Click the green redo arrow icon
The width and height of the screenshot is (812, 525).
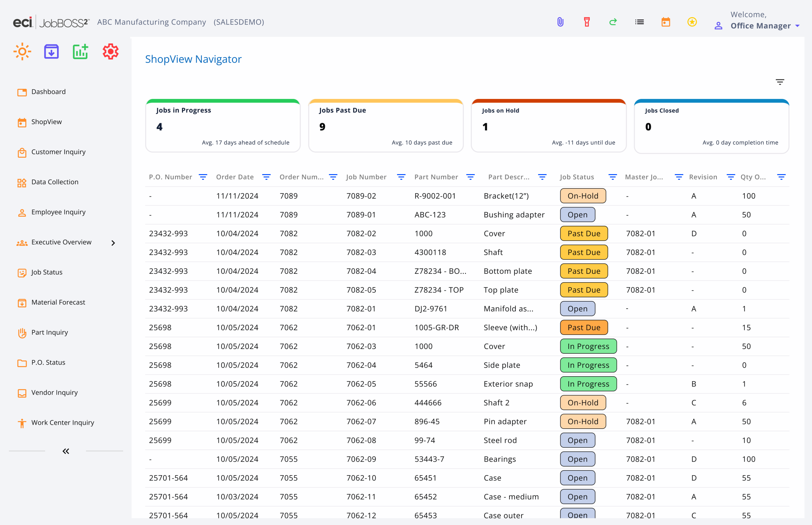point(613,22)
